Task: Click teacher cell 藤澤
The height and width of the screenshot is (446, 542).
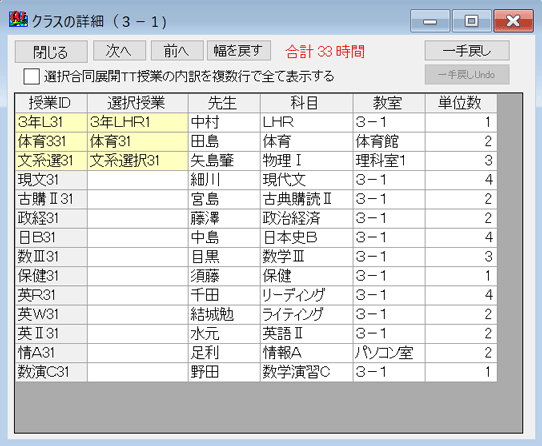Action: pos(224,218)
